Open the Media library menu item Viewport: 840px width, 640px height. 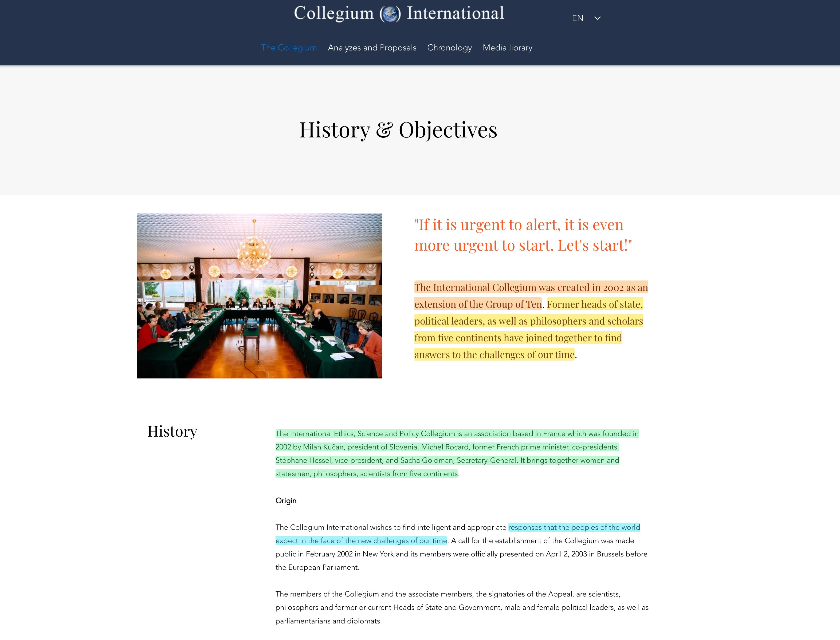click(507, 48)
